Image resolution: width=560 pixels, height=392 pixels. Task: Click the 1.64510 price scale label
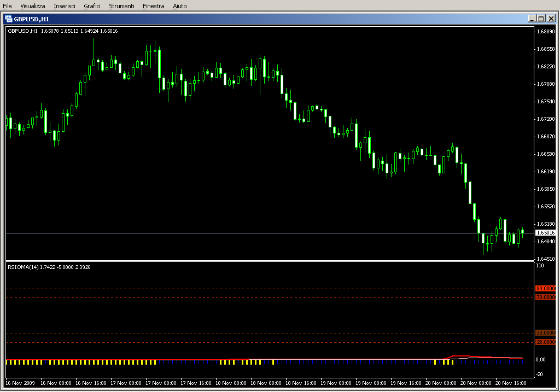(546, 259)
